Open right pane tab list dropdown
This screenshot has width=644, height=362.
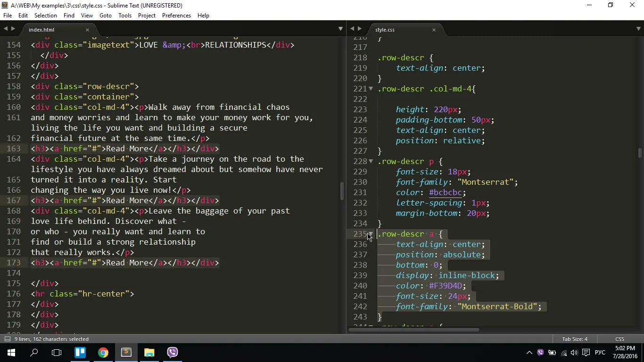point(639,29)
